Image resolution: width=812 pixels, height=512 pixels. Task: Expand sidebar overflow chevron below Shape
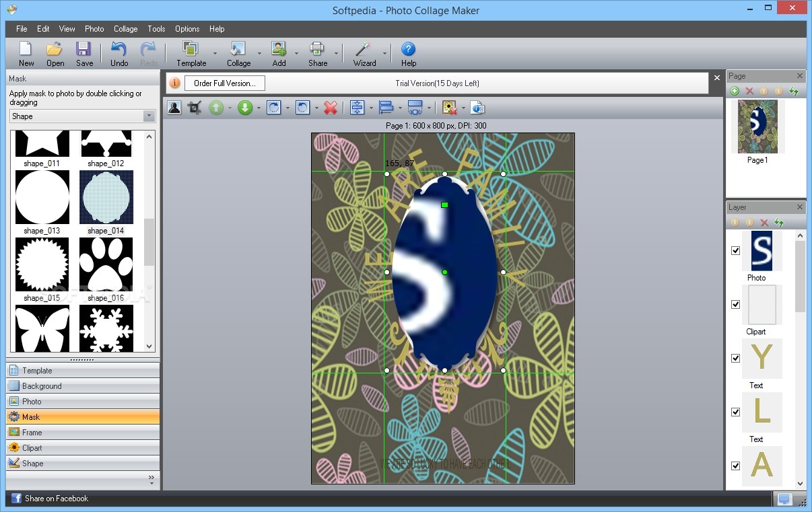[151, 480]
